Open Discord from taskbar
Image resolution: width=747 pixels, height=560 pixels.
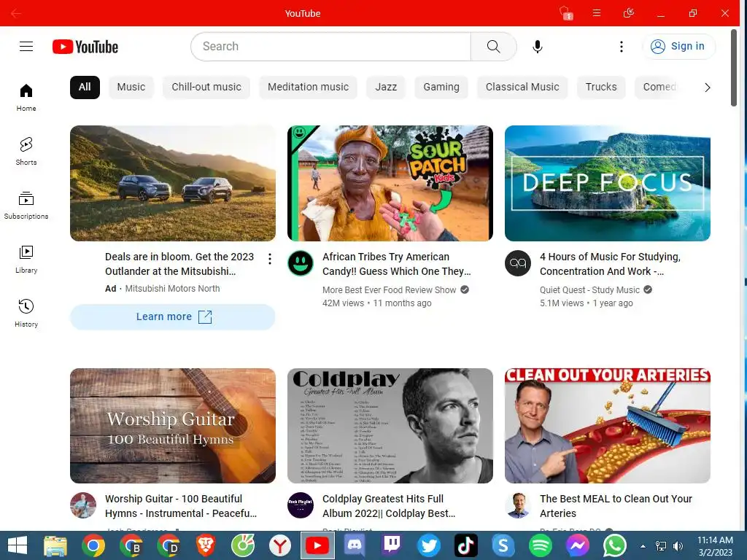coord(355,545)
